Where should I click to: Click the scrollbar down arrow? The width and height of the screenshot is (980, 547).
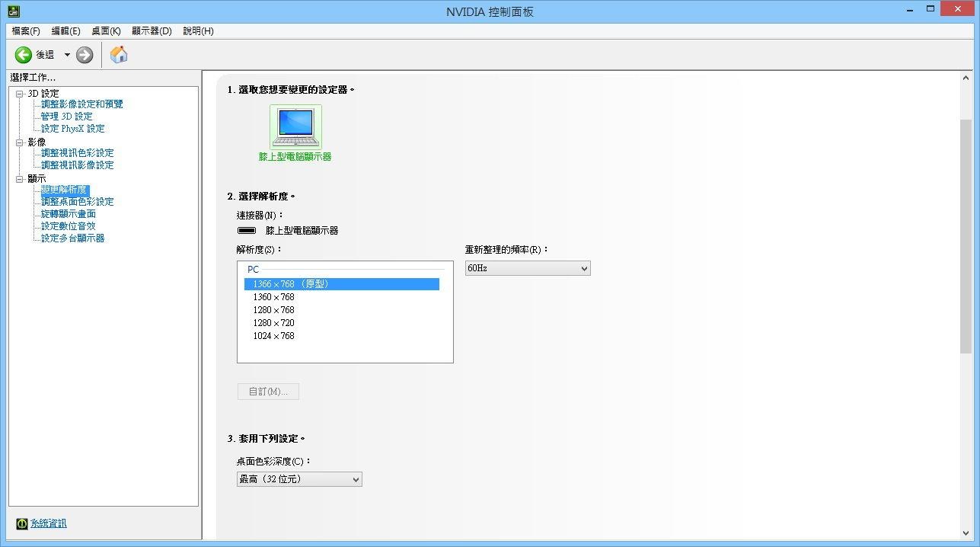[x=966, y=533]
